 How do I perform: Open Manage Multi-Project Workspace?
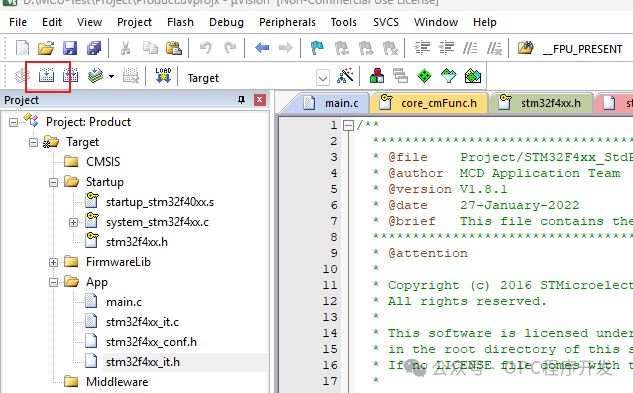400,76
